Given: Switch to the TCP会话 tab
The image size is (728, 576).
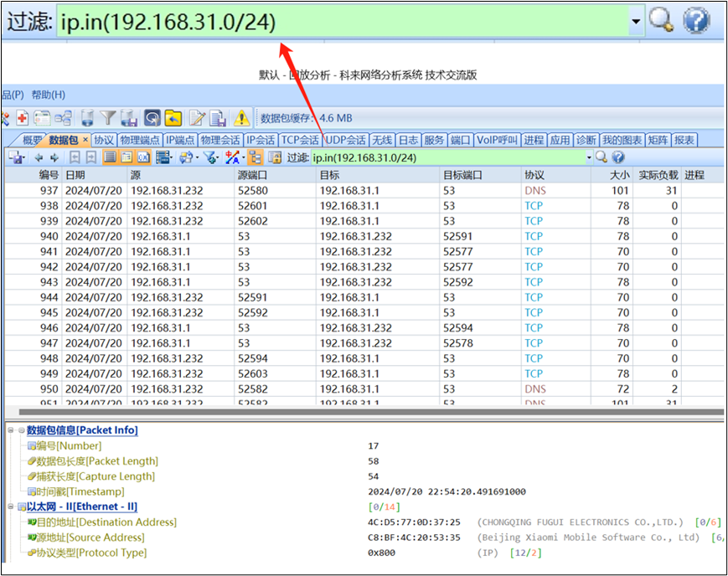Looking at the screenshot, I should [x=299, y=140].
